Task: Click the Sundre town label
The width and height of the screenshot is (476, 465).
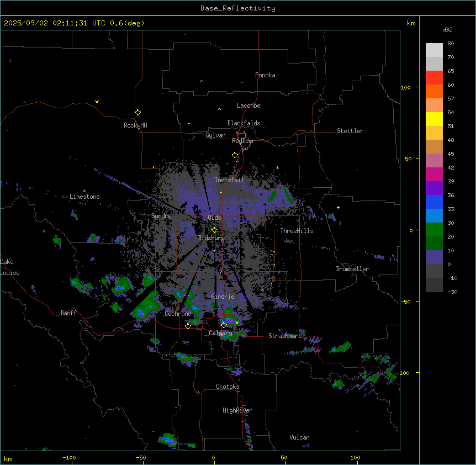Action: coord(161,216)
